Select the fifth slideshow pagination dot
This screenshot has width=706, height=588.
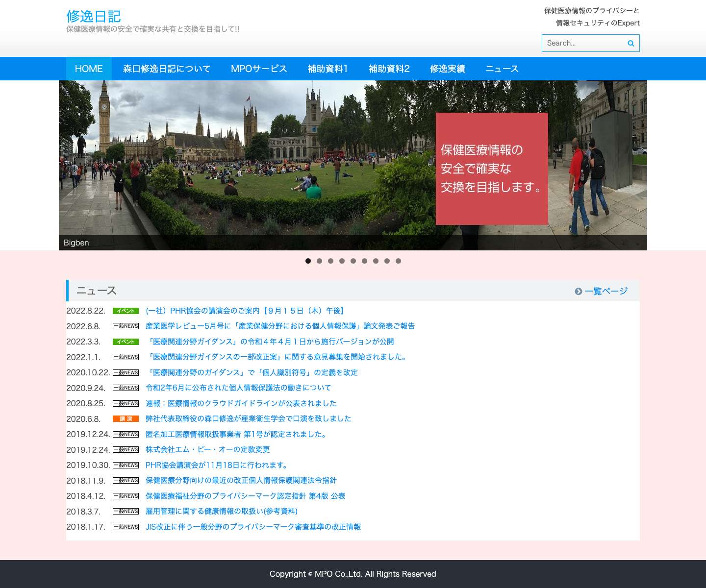pos(353,261)
